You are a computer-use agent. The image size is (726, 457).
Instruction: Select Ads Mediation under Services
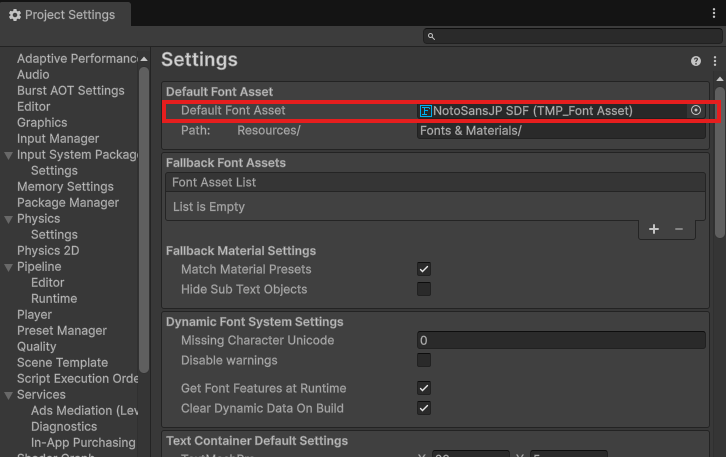tap(84, 410)
